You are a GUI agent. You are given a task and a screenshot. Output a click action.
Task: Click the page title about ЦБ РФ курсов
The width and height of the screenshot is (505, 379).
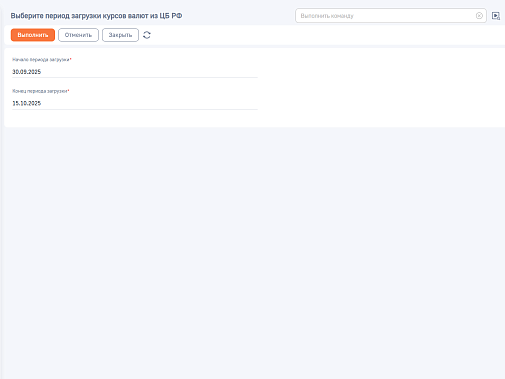click(96, 16)
